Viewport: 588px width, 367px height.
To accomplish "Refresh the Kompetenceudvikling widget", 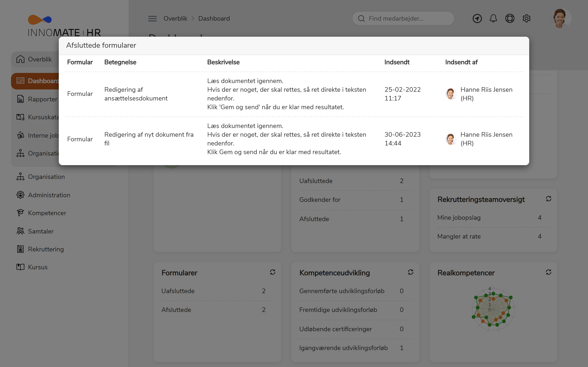I will 410,272.
